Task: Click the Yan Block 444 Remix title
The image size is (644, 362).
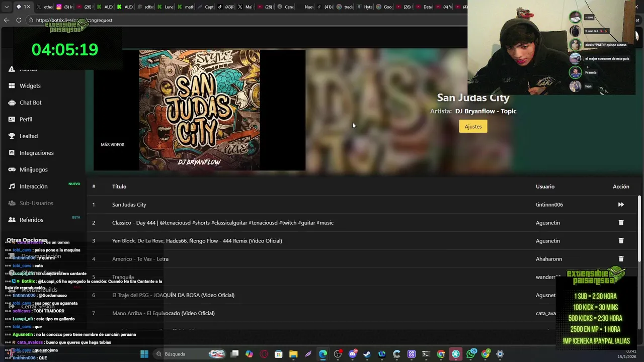Action: pos(197,241)
